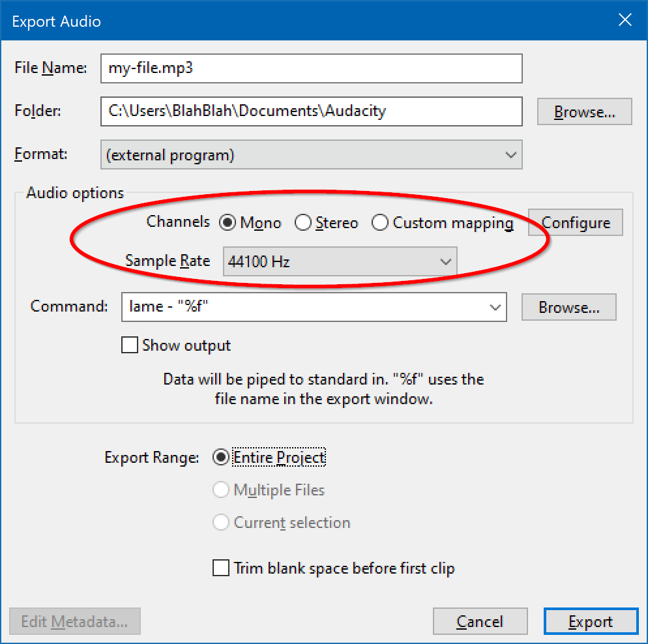The width and height of the screenshot is (648, 644).
Task: Edit the my-file.mp3 file name
Action: pos(261,68)
